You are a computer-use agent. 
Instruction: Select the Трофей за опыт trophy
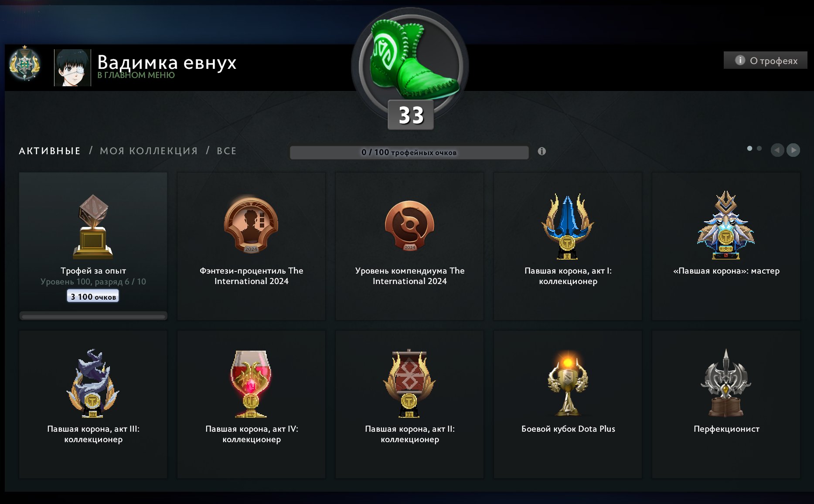[93, 246]
